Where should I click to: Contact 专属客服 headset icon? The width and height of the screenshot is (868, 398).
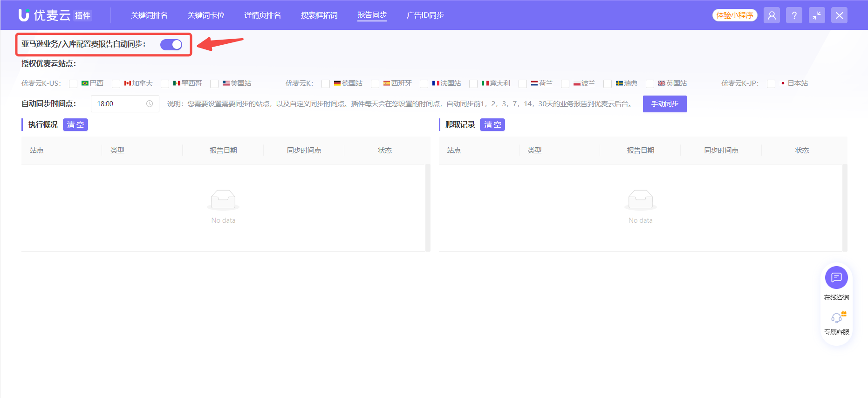pyautogui.click(x=838, y=317)
